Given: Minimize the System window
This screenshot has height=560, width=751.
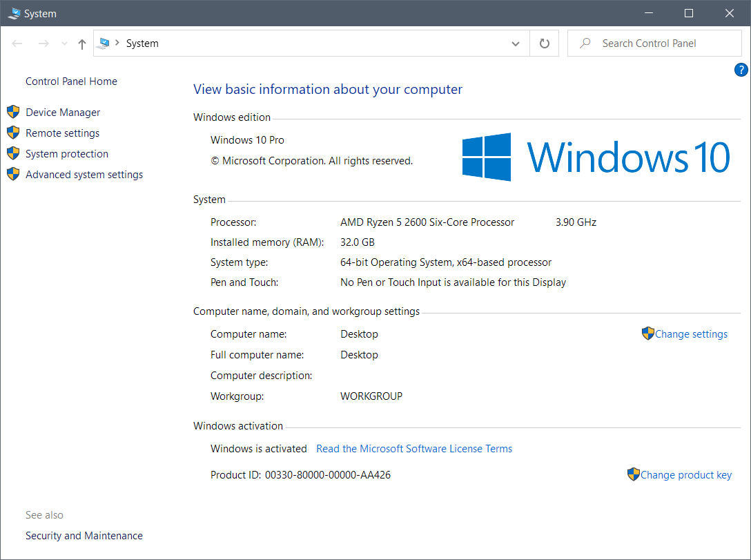Looking at the screenshot, I should (x=649, y=13).
